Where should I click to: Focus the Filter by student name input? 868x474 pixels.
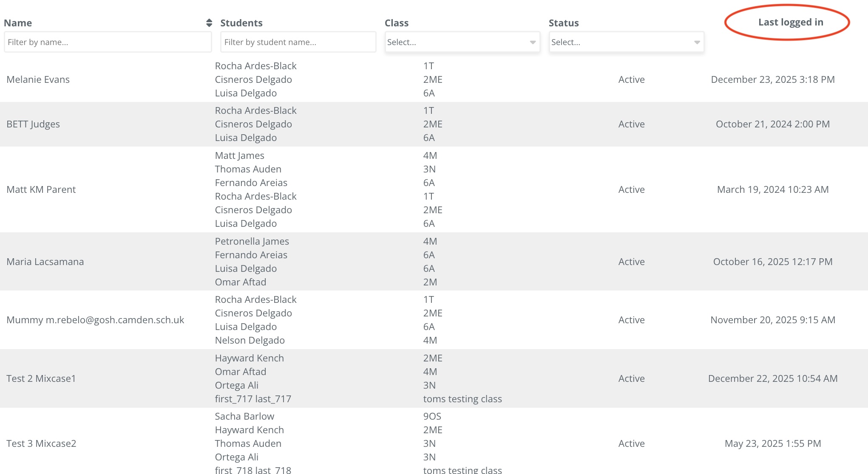(x=298, y=42)
